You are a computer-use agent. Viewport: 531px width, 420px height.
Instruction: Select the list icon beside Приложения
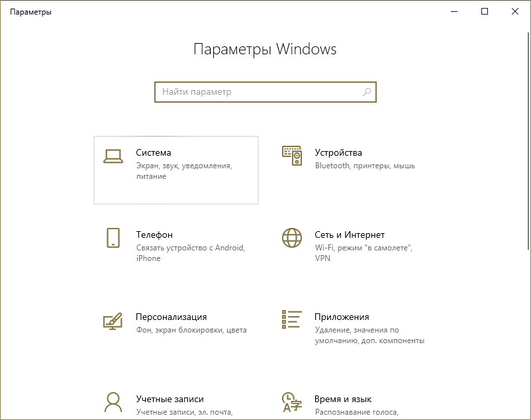coord(292,319)
